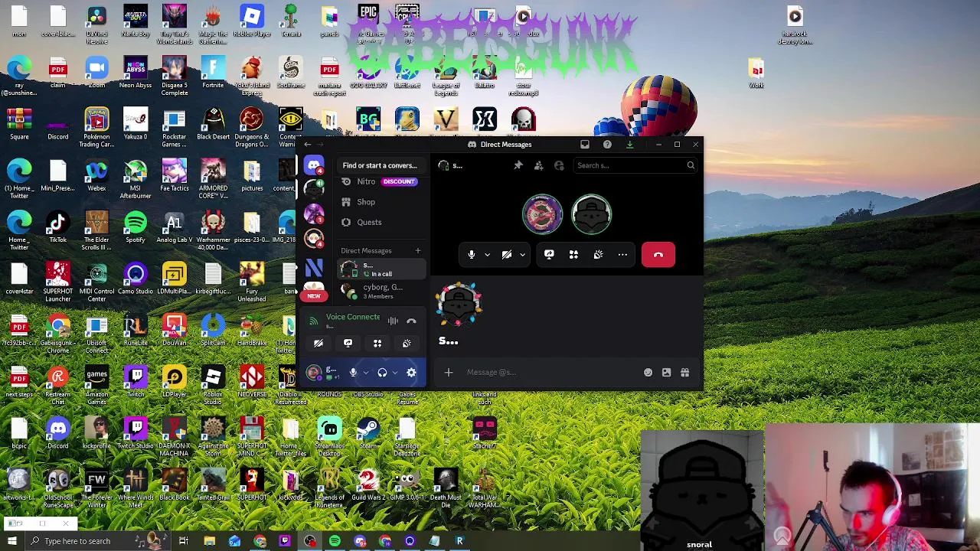Viewport: 980px width, 551px height.
Task: Open Discord User Settings gear
Action: [x=411, y=373]
